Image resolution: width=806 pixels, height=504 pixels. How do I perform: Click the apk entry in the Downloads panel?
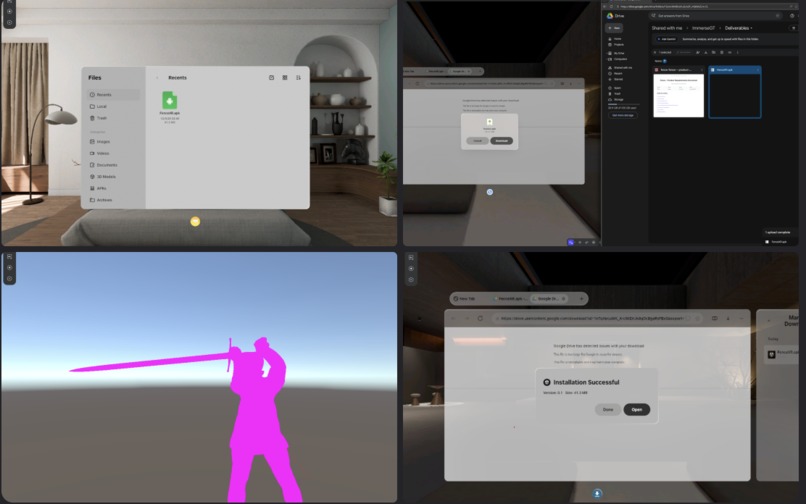[782, 354]
